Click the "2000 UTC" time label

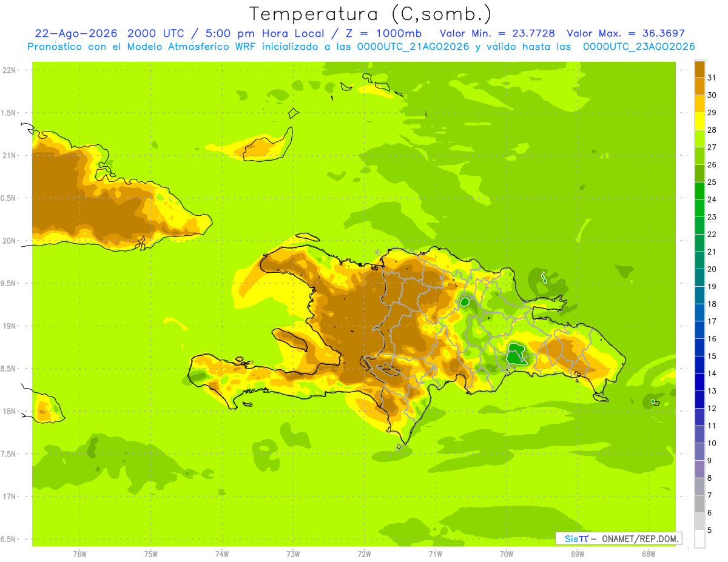[155, 33]
